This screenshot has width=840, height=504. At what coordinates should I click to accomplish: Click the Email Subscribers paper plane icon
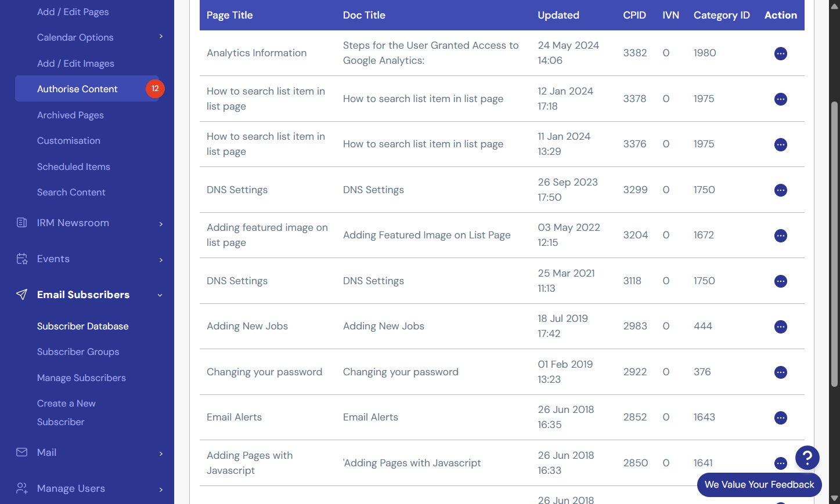pyautogui.click(x=22, y=295)
